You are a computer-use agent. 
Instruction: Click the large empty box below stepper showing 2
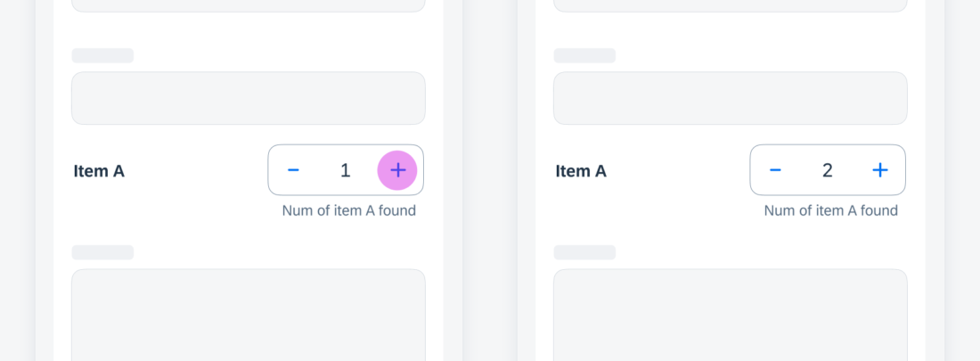(730, 316)
